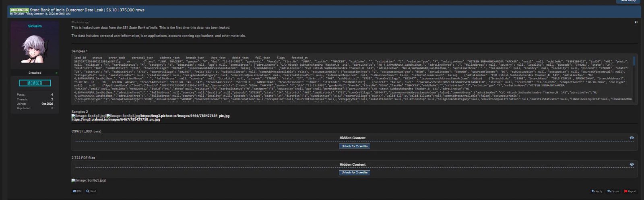644x200 pixels.
Task: Click the PM envelope button
Action: pyautogui.click(x=77, y=191)
